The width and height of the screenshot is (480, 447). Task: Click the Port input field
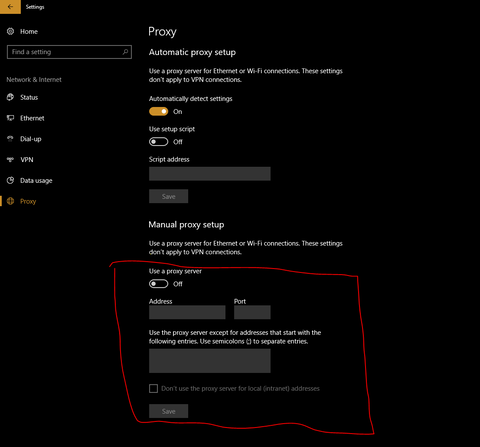point(252,312)
